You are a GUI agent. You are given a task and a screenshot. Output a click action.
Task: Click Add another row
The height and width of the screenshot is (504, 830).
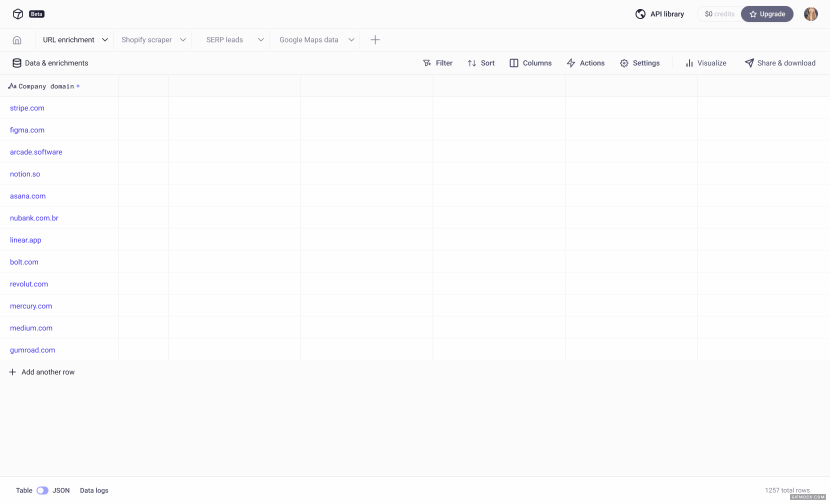(48, 372)
